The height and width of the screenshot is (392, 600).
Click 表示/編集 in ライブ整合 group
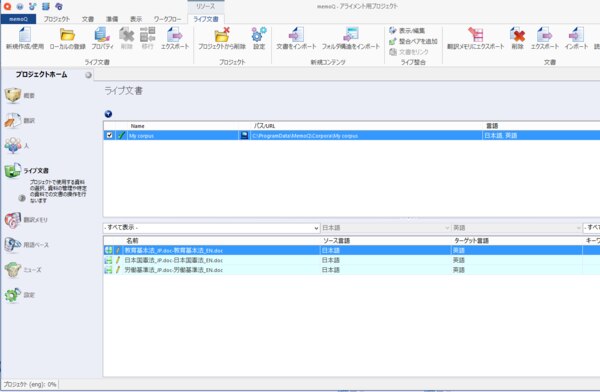point(407,31)
